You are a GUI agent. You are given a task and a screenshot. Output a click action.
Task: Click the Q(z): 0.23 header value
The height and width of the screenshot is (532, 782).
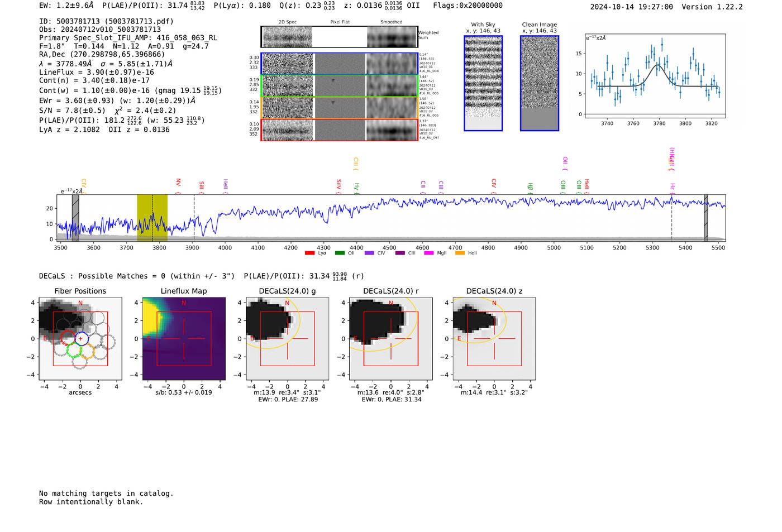307,6
